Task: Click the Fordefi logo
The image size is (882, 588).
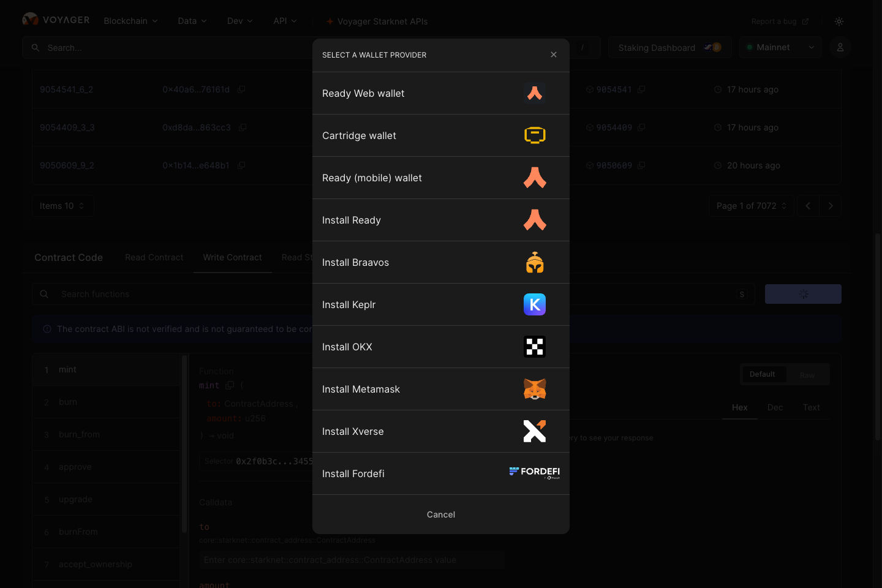Action: [x=535, y=472]
